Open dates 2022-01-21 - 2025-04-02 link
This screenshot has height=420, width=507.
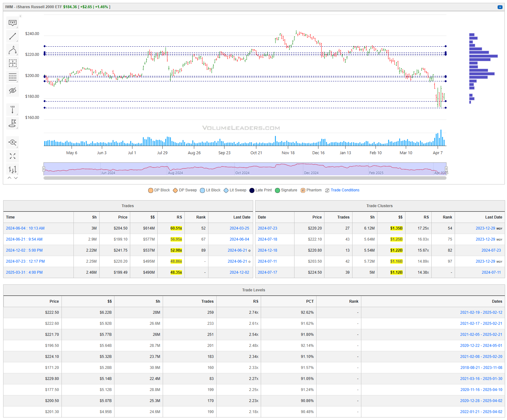click(481, 412)
